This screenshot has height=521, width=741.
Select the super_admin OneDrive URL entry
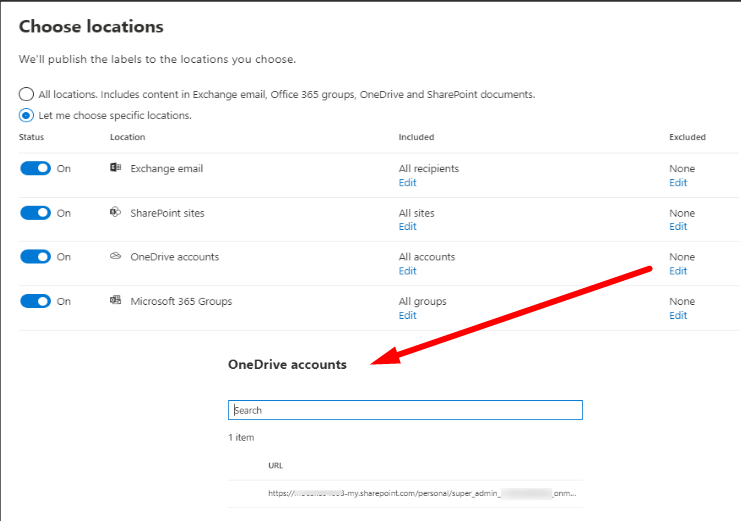(421, 493)
